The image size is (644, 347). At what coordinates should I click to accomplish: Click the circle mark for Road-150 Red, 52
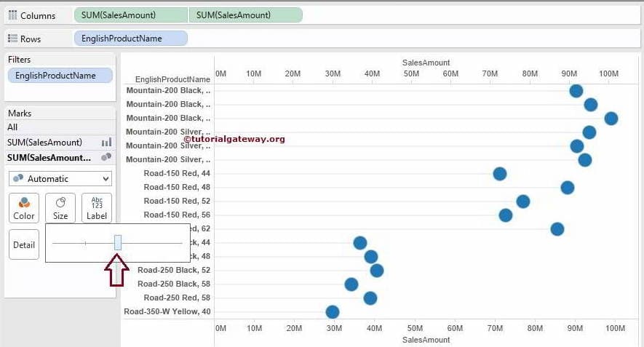pos(522,202)
